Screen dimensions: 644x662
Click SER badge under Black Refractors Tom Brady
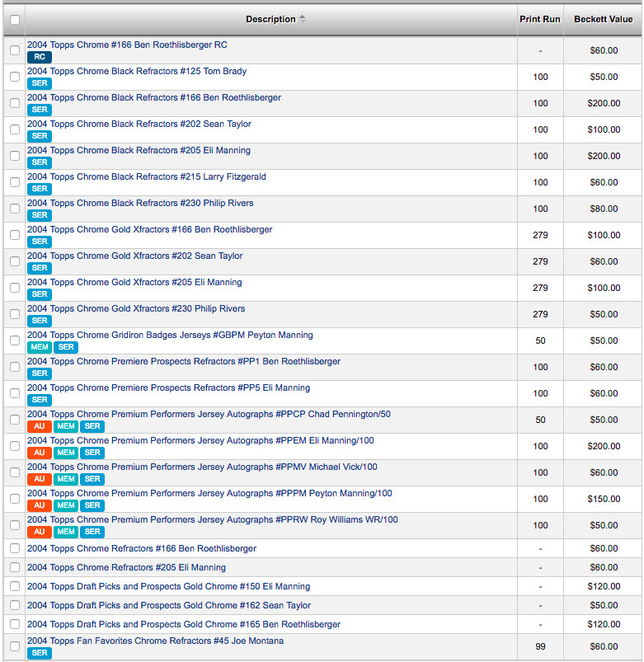pos(40,83)
